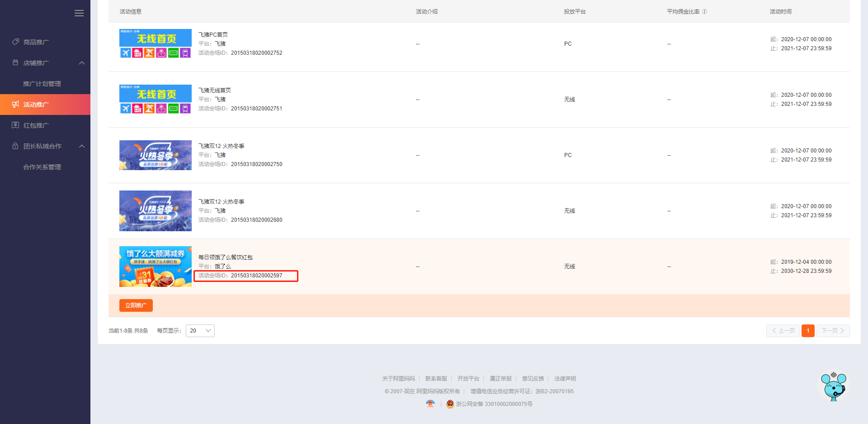Click the 飞猪无线首页 activity title
The height and width of the screenshot is (424, 868).
point(215,91)
